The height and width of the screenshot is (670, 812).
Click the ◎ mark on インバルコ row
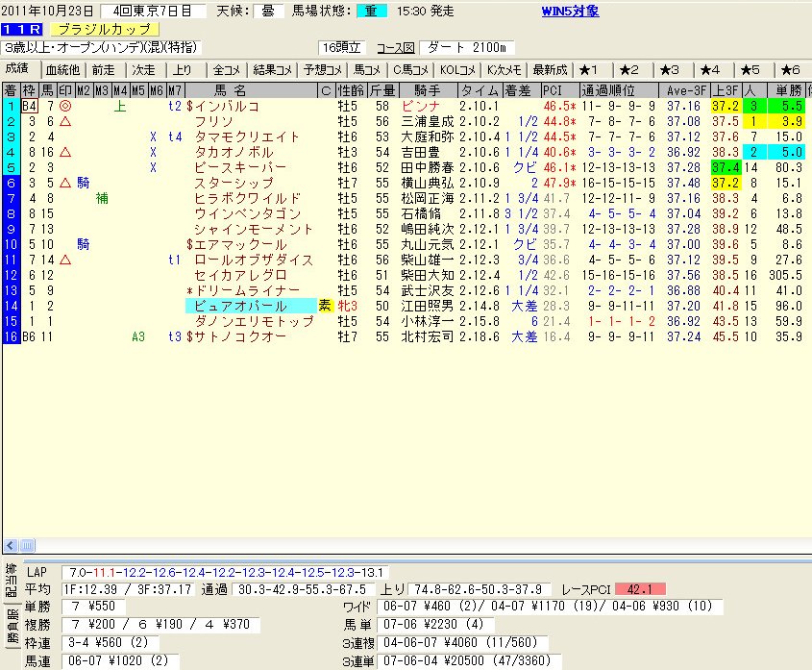pos(65,107)
